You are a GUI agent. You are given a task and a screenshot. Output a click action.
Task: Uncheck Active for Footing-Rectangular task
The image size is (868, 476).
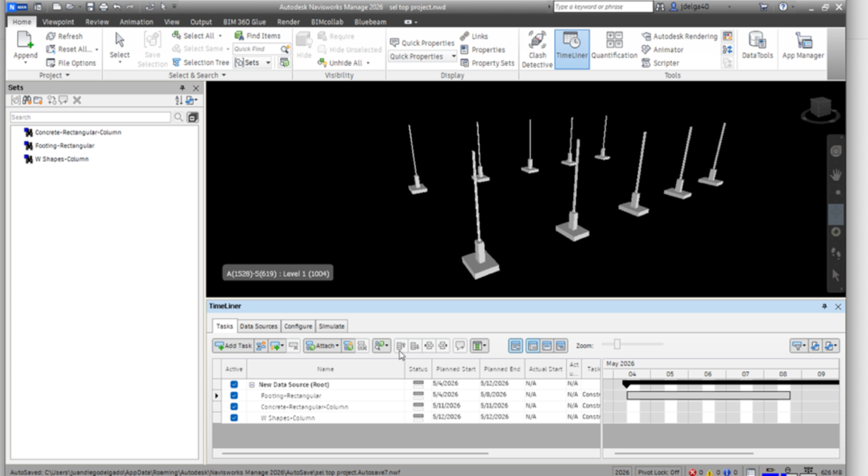click(234, 395)
